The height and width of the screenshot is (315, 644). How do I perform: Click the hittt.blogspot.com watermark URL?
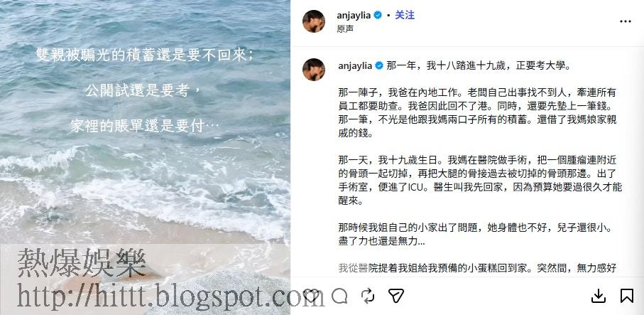click(170, 296)
